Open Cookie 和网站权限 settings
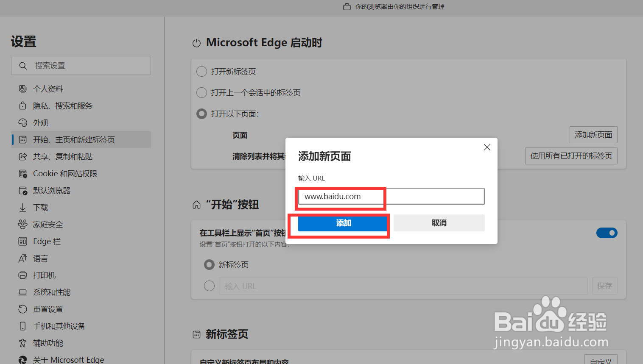This screenshot has width=643, height=364. (81, 173)
